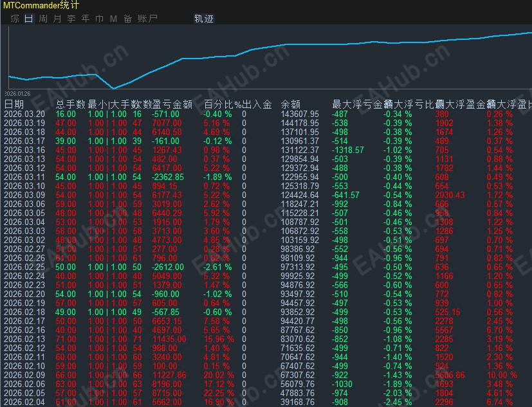The width and height of the screenshot is (532, 407).
Task: Sort by the 总手数 column header
Action: (x=70, y=104)
